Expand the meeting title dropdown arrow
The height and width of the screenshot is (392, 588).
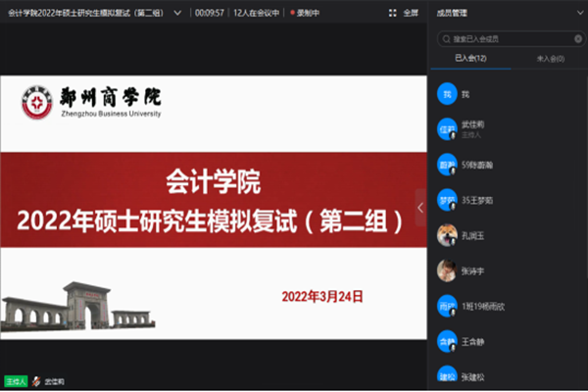(175, 14)
